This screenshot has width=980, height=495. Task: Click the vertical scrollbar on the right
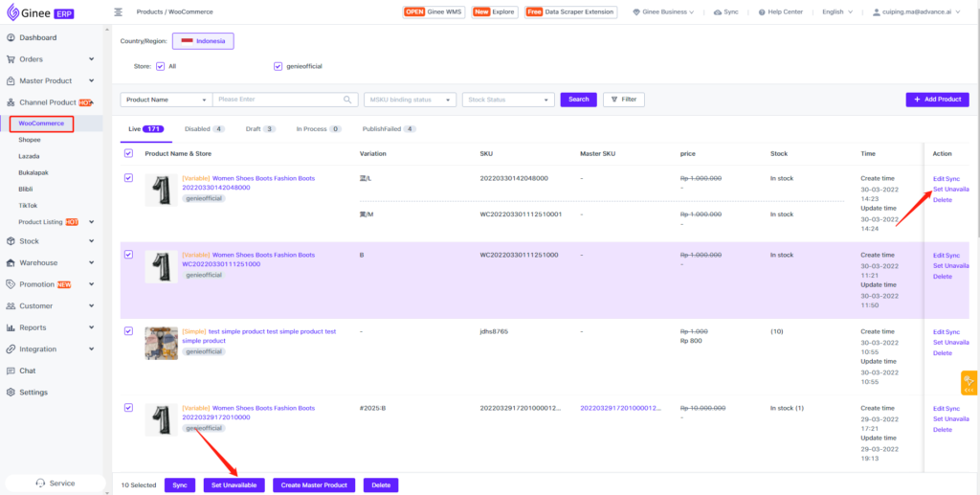[977, 131]
